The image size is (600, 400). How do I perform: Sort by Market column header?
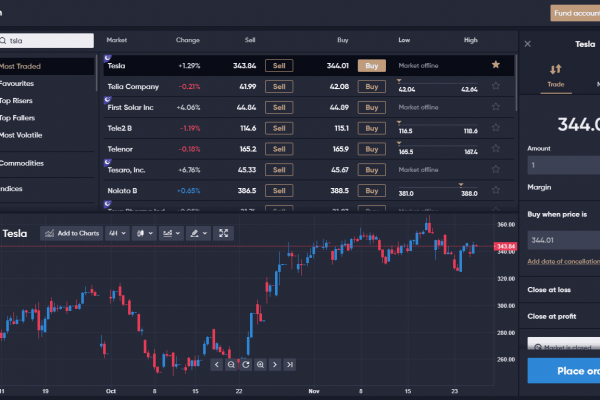point(117,40)
